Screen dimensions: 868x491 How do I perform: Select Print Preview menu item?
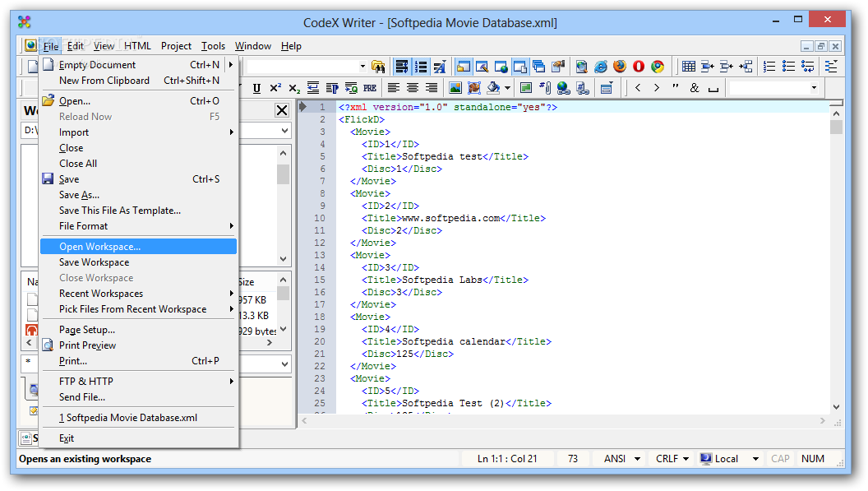click(138, 345)
